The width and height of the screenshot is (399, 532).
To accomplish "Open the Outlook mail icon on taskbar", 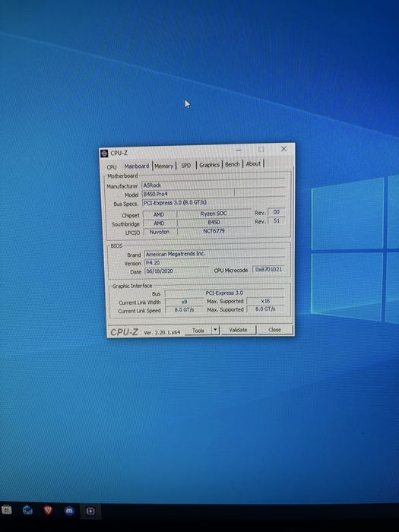I will (x=27, y=510).
